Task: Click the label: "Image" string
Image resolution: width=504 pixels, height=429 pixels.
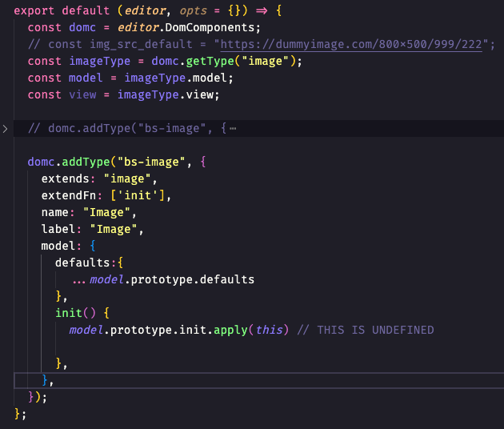Action: click(x=114, y=229)
